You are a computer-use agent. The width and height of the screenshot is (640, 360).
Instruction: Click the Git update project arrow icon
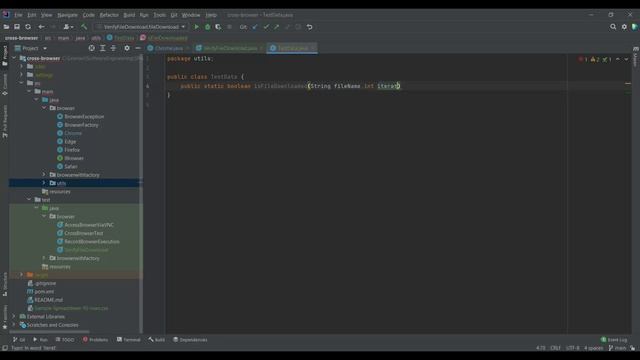click(255, 27)
